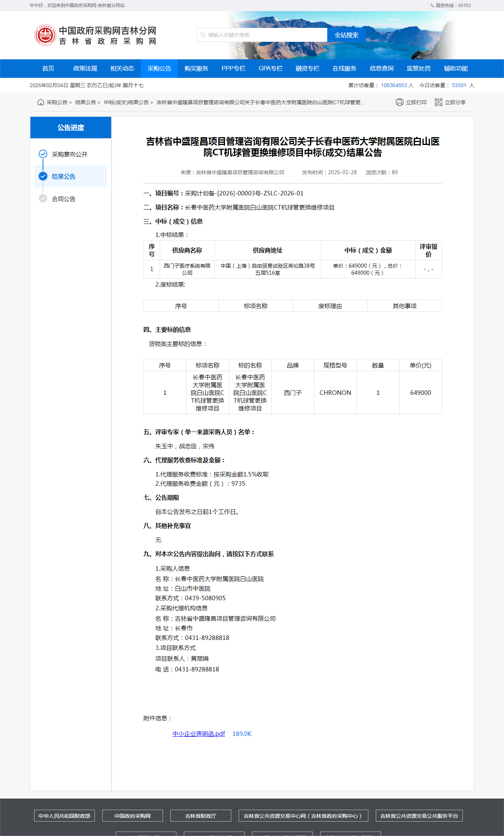Screen dimensions: 504x836
Task: Visit 吉林省财政厅 footer link
Action: [x=201, y=816]
